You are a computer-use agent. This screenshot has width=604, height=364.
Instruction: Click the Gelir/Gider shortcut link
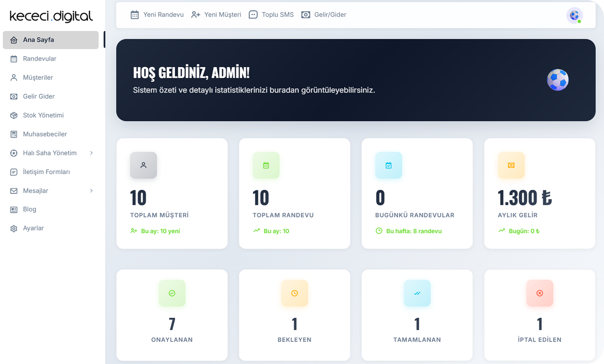coord(323,15)
